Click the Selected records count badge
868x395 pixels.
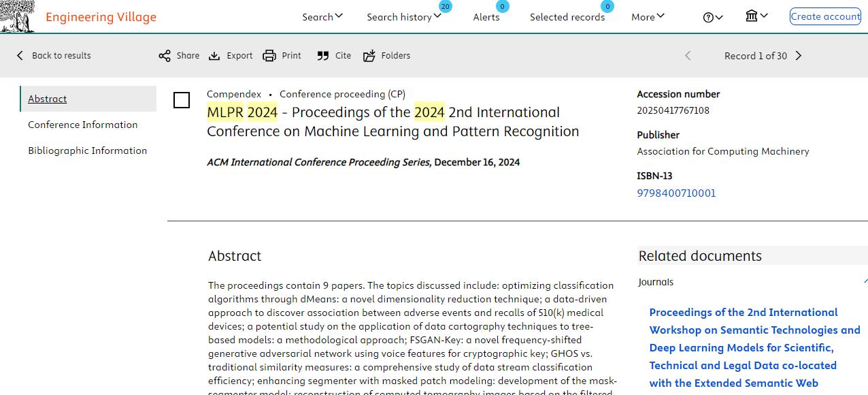pos(607,7)
